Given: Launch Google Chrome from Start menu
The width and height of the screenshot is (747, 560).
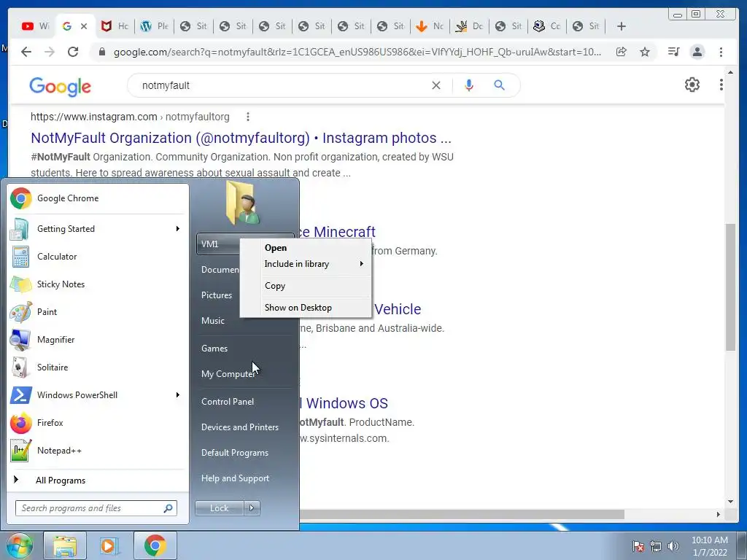Looking at the screenshot, I should 98,198.
